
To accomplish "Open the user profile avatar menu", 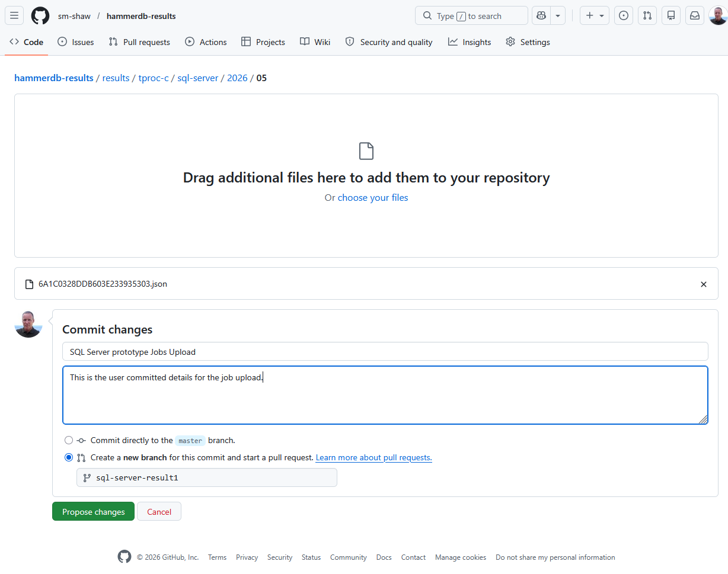I will click(x=718, y=16).
